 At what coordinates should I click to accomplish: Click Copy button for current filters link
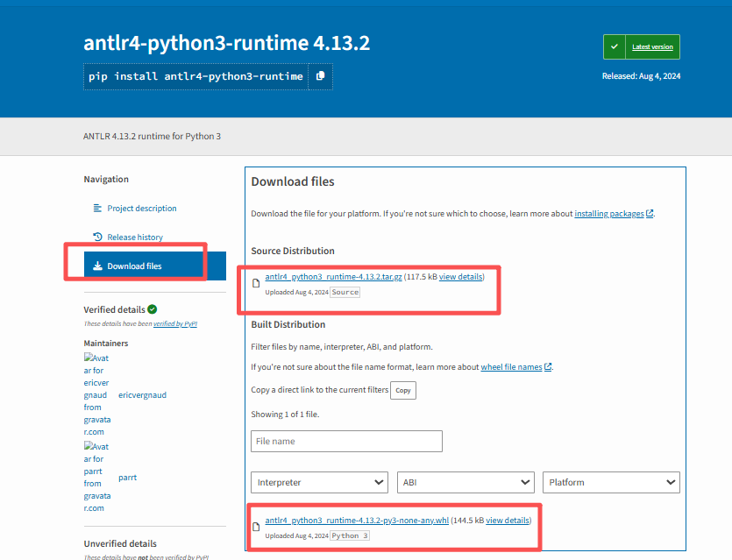tap(403, 390)
